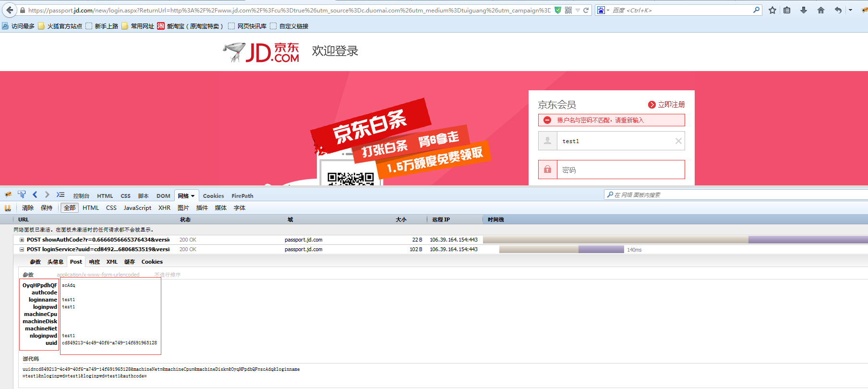The width and height of the screenshot is (868, 389).
Task: Switch to the DOM tab
Action: pos(163,196)
